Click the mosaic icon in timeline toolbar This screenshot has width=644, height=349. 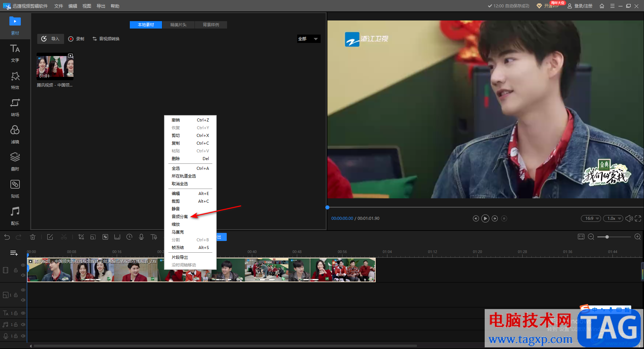(105, 237)
